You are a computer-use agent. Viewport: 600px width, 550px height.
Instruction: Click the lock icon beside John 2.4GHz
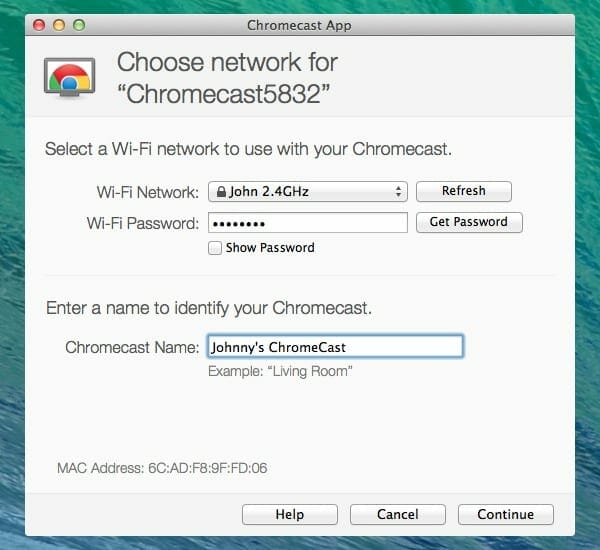(x=221, y=191)
